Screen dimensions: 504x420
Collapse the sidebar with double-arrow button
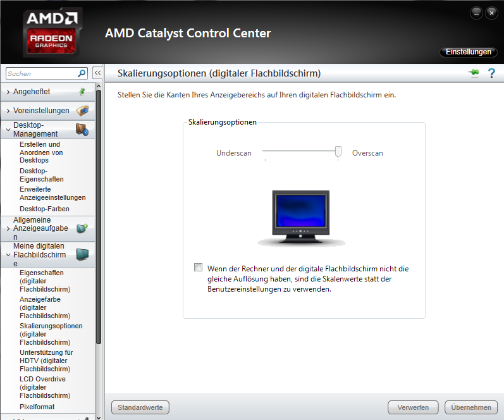pyautogui.click(x=98, y=73)
